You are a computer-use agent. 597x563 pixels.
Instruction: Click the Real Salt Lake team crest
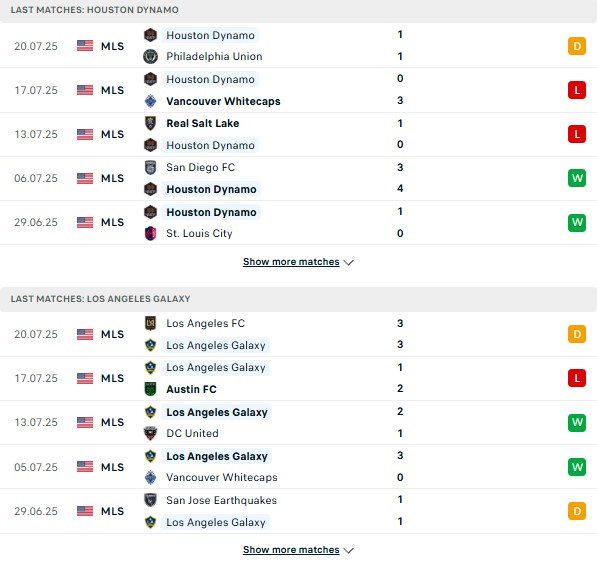(x=150, y=123)
